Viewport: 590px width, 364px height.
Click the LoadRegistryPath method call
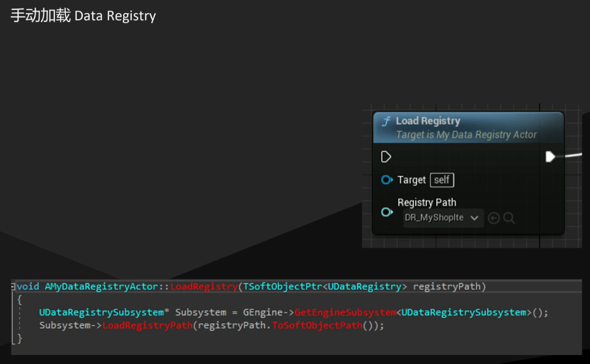147,326
